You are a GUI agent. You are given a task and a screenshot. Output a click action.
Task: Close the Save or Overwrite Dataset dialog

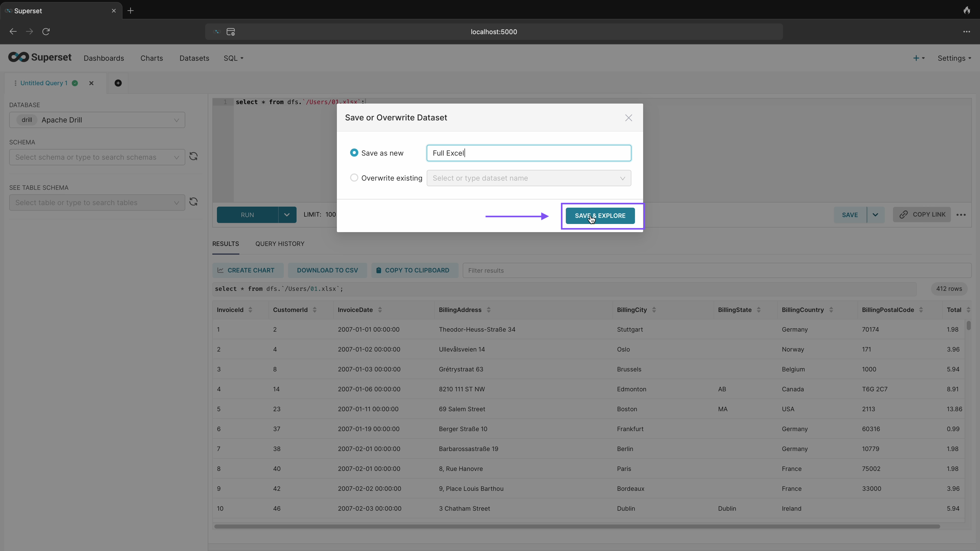pos(628,118)
